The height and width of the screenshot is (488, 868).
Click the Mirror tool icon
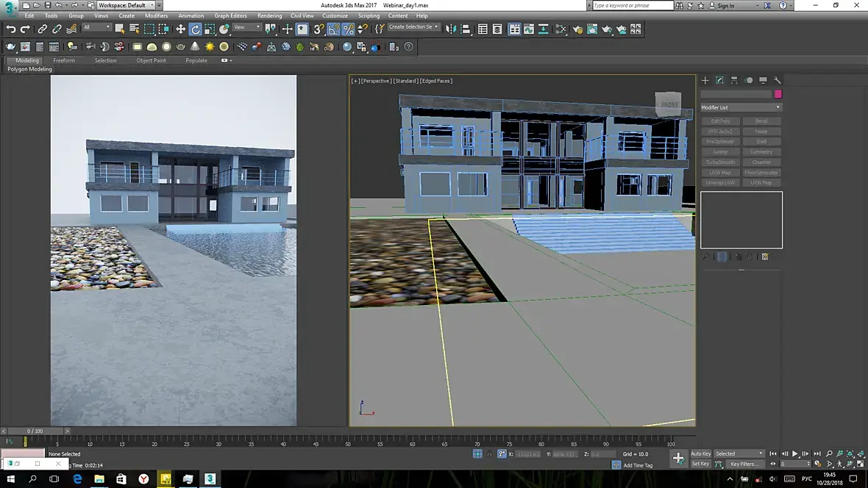[452, 29]
